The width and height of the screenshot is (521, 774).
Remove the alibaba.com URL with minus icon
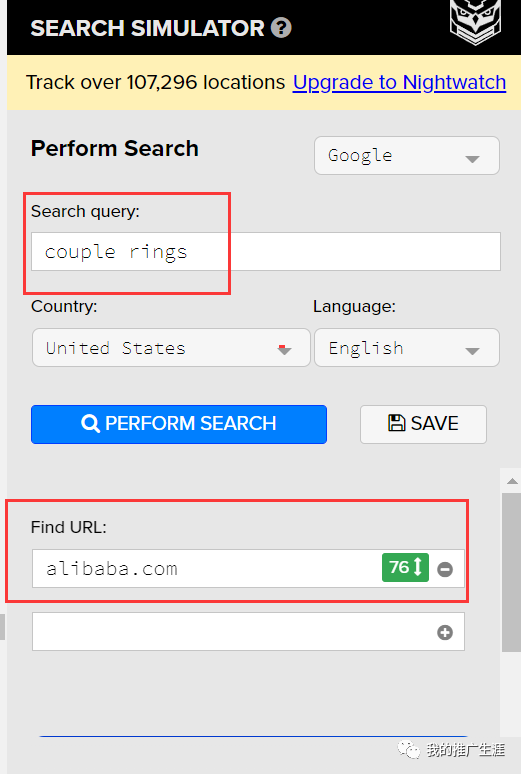(x=445, y=569)
